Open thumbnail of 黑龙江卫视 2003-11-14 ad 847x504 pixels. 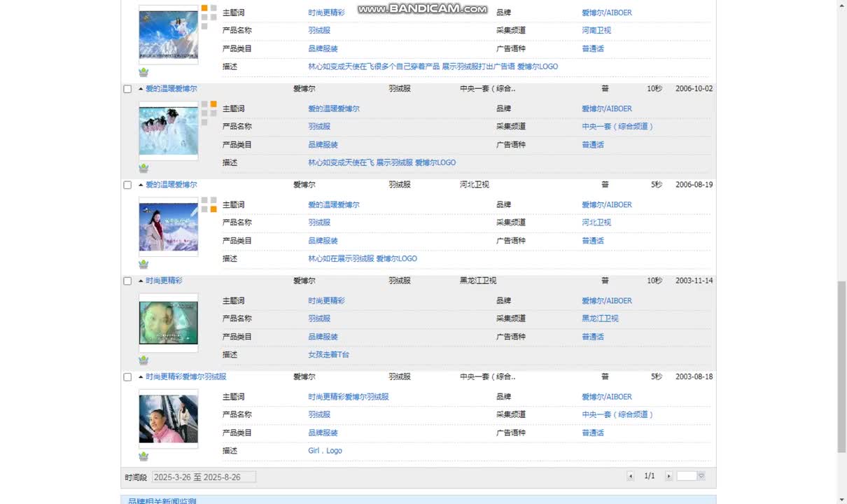168,323
